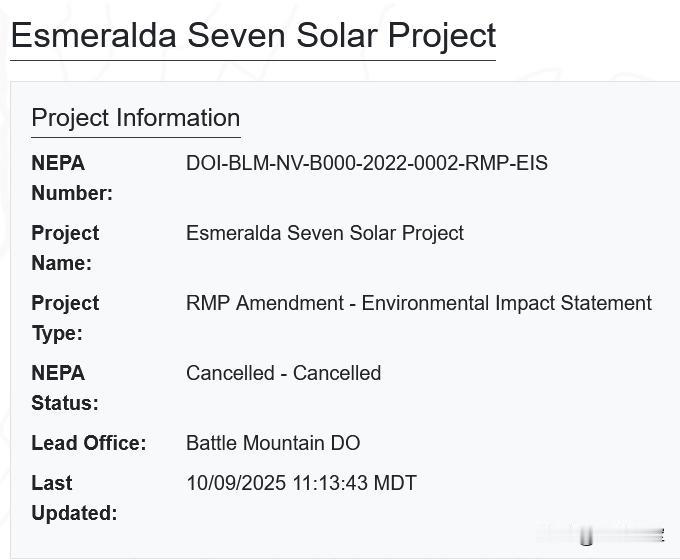Click the MDT time zone text
680x560 pixels.
point(395,483)
